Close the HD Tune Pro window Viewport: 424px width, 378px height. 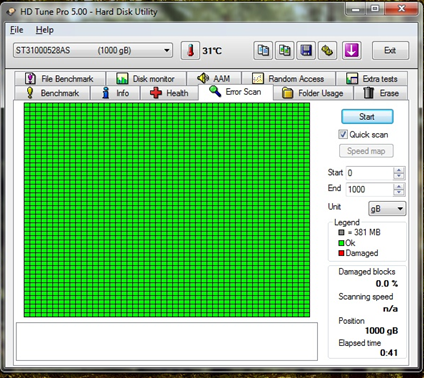coord(402,9)
